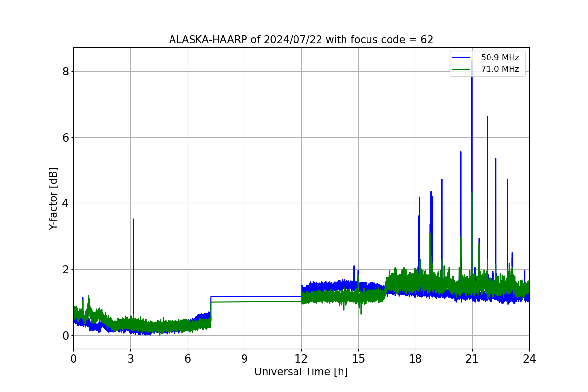The width and height of the screenshot is (588, 392).
Task: Click x-axis tick label 3
Action: coord(130,358)
